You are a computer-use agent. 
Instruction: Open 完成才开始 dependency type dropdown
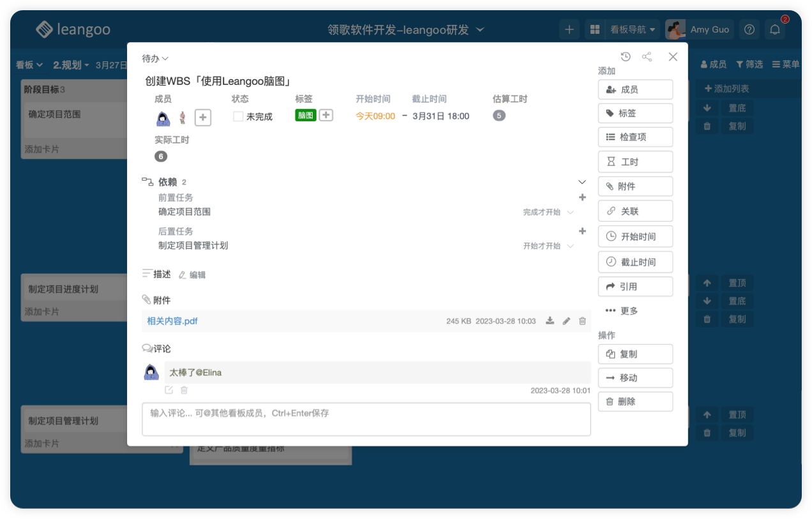(548, 212)
